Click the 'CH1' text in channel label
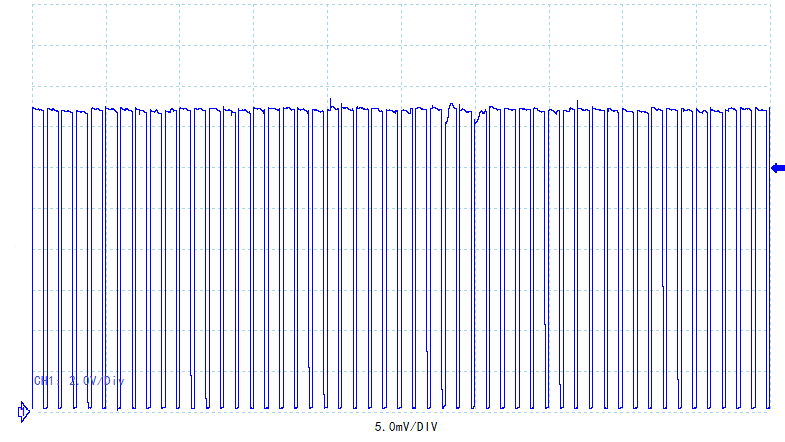This screenshot has width=785, height=442. point(43,381)
